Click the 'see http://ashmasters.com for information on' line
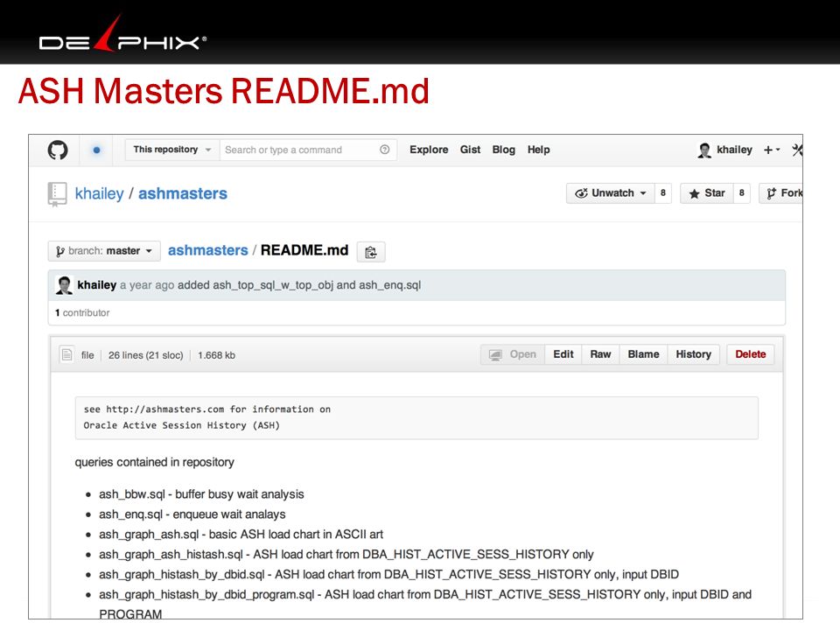The height and width of the screenshot is (630, 840). click(206, 409)
